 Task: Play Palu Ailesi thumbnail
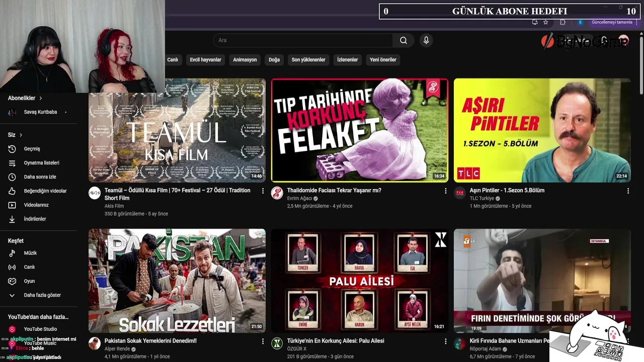359,281
